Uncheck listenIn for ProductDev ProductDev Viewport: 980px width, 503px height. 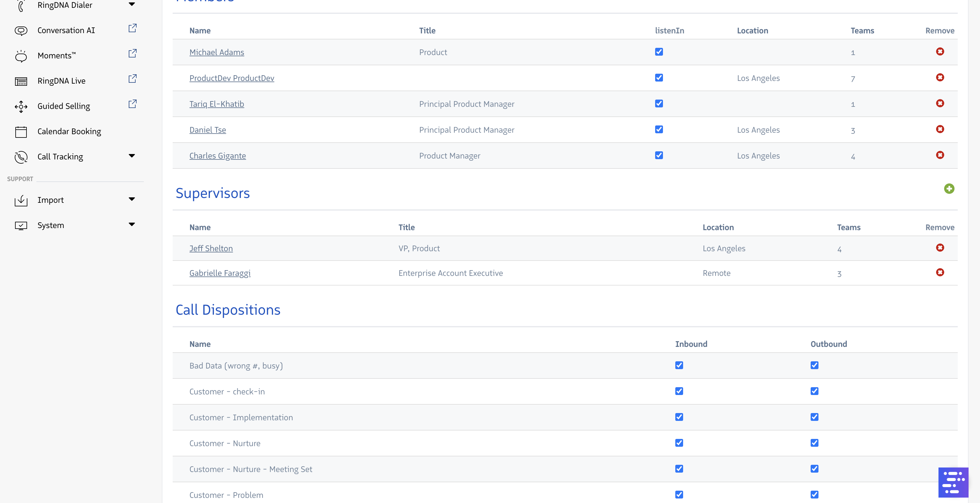coord(659,78)
